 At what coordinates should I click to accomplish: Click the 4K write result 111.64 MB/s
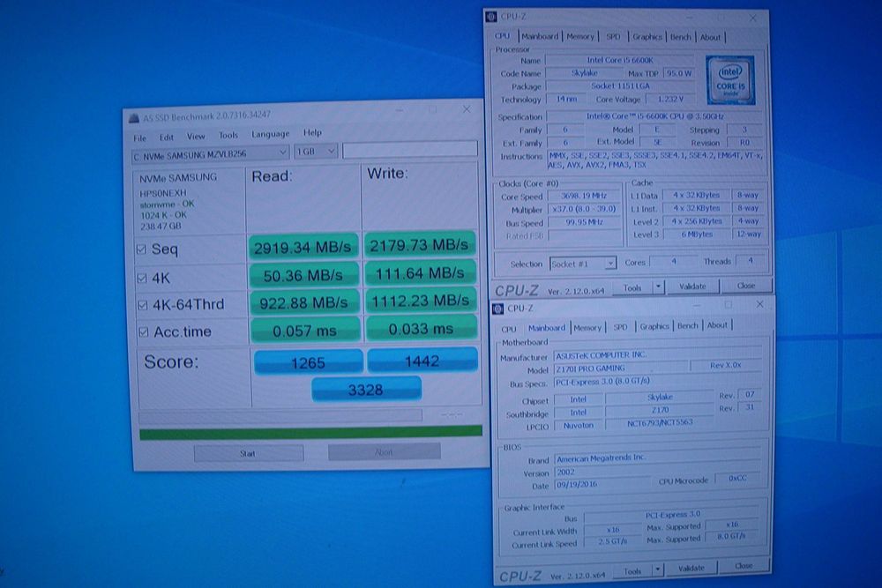[x=420, y=273]
